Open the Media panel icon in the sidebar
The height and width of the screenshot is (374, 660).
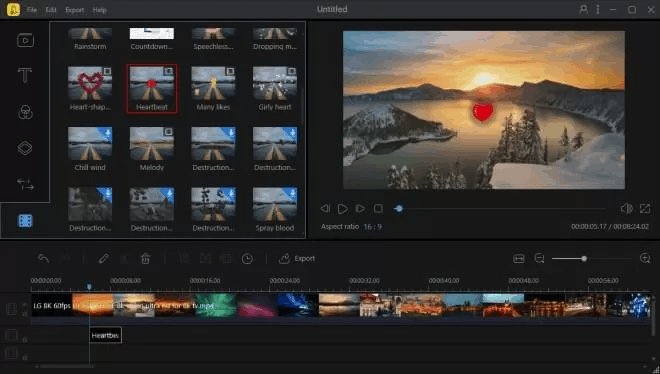pyautogui.click(x=25, y=40)
